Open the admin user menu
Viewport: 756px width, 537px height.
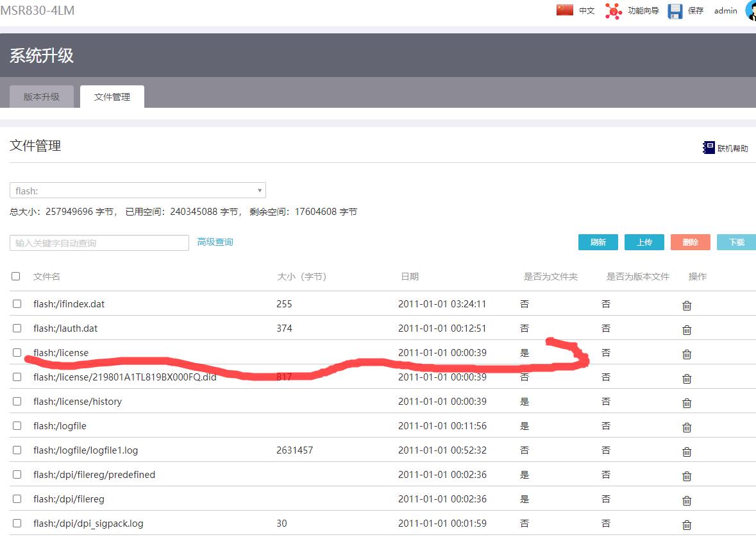click(726, 11)
